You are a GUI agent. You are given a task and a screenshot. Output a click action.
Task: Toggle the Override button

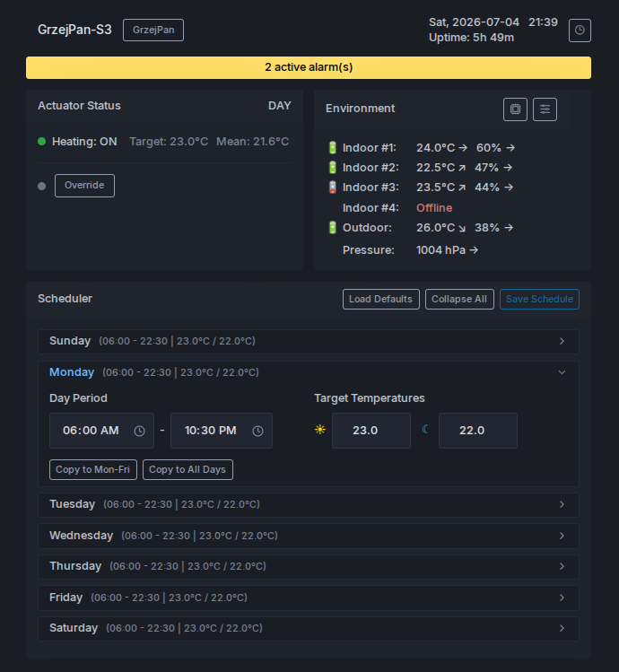[84, 186]
